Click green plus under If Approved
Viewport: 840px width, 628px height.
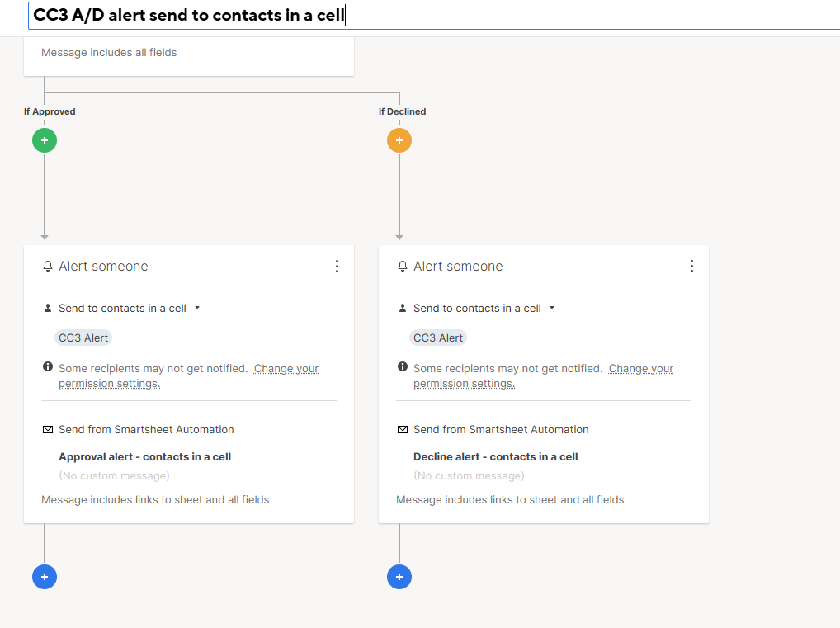tap(45, 140)
